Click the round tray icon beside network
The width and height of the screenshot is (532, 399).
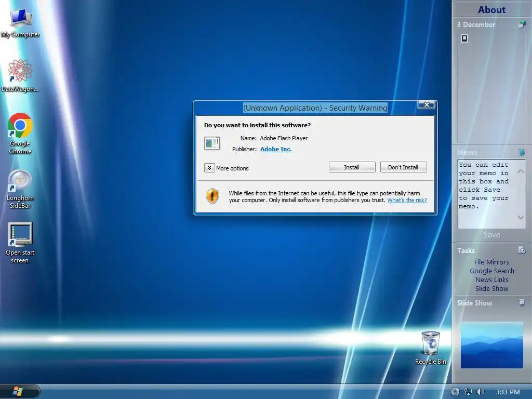point(455,392)
